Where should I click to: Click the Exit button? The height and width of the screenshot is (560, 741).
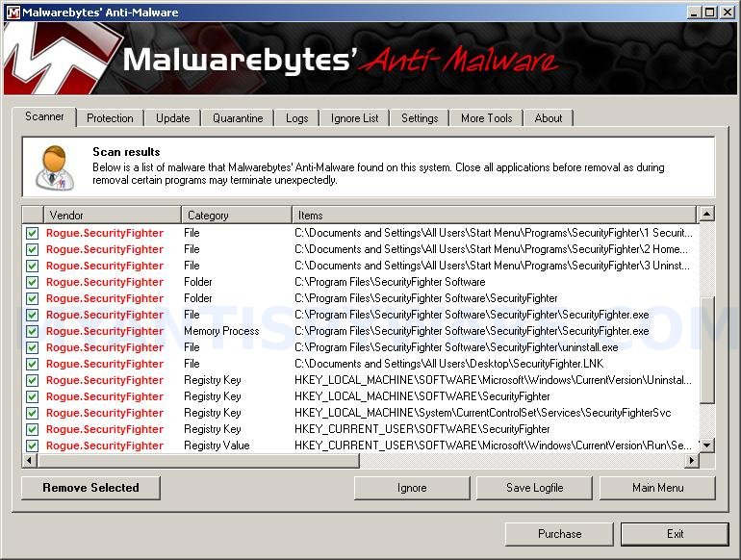pyautogui.click(x=675, y=534)
